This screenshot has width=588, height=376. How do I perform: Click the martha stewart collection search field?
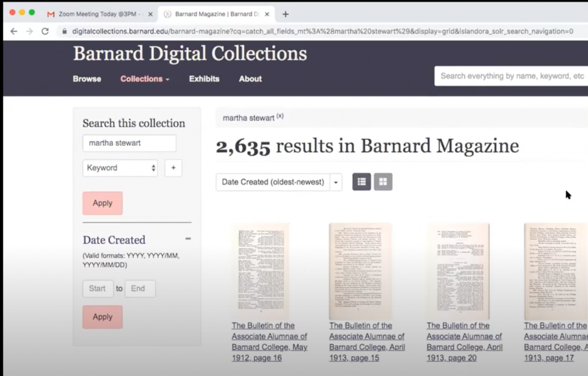(129, 143)
